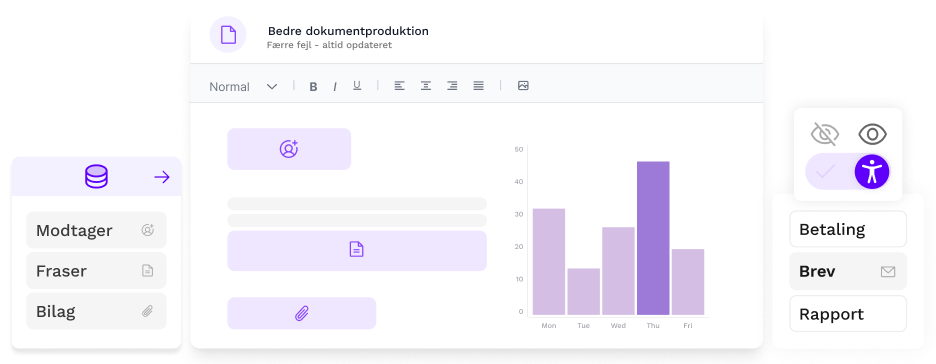
Task: Click the phrase document placeholder block
Action: tap(357, 251)
